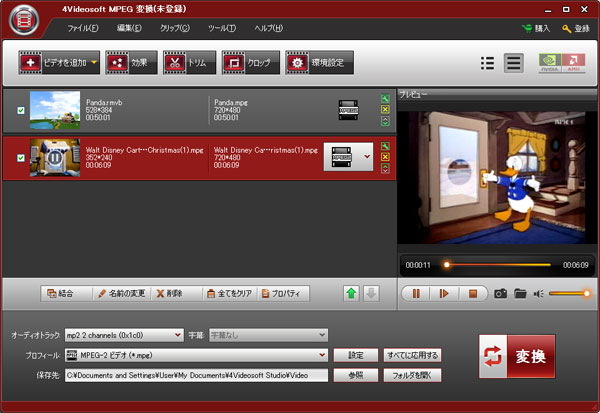
Task: Click the application logo icon
Action: (x=24, y=20)
